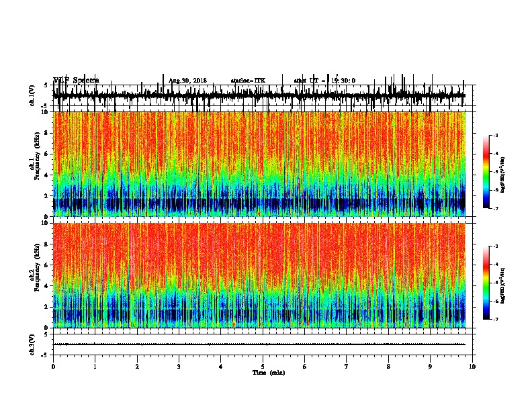Click the ch.2 spectrogram panel
The image size is (532, 411).
259,275
